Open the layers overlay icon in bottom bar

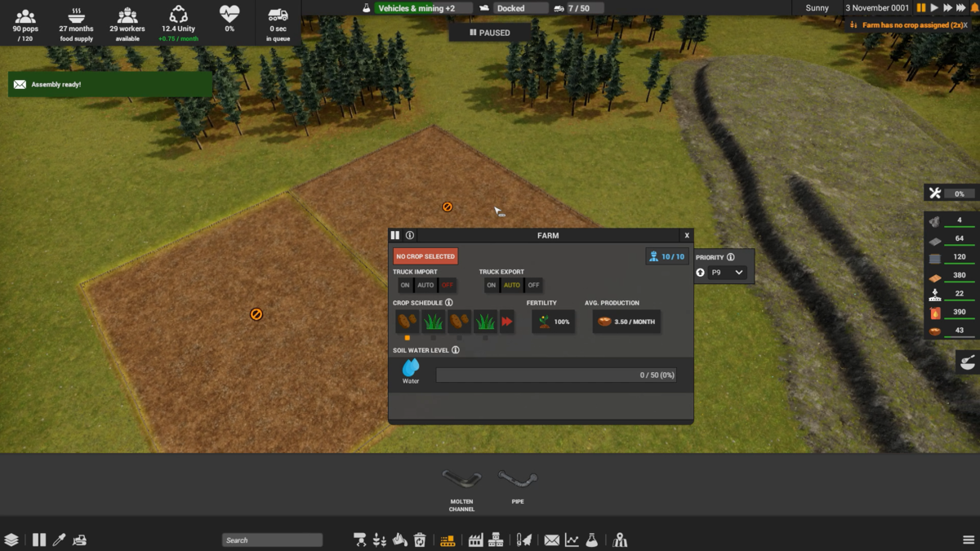click(11, 540)
